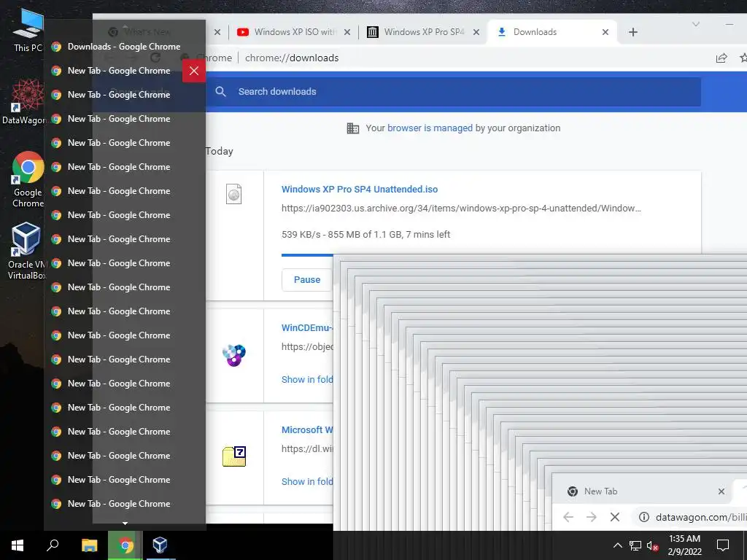
Task: Go back in the datawagon window
Action: (x=568, y=517)
